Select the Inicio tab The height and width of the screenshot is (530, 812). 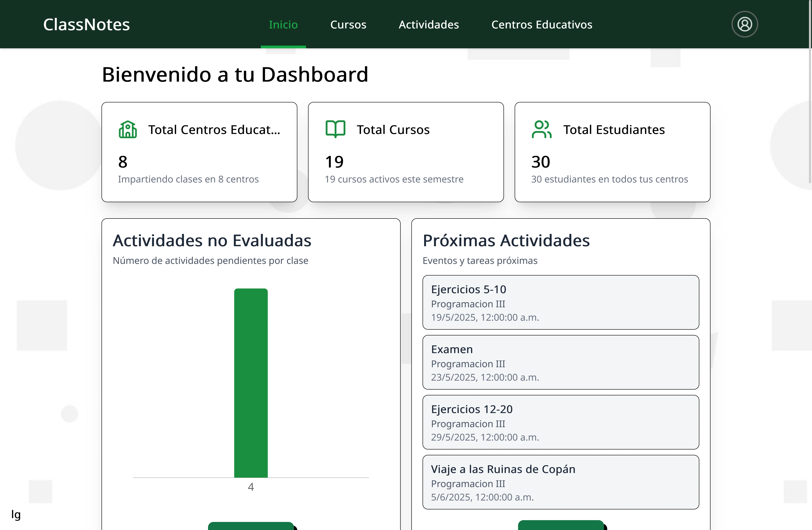pos(283,24)
